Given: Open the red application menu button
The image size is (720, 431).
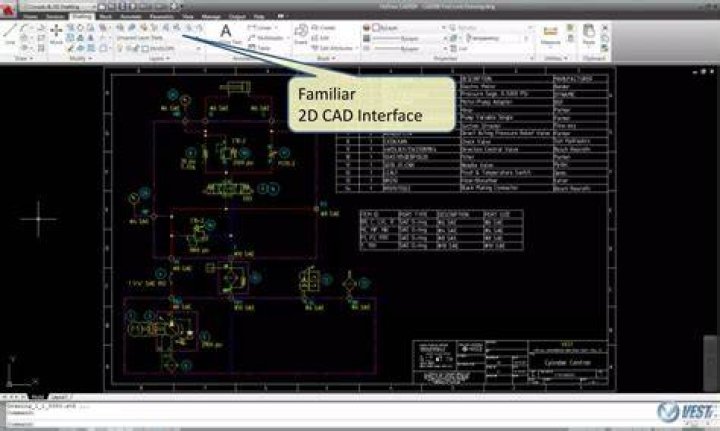Looking at the screenshot, I should pyautogui.click(x=8, y=10).
